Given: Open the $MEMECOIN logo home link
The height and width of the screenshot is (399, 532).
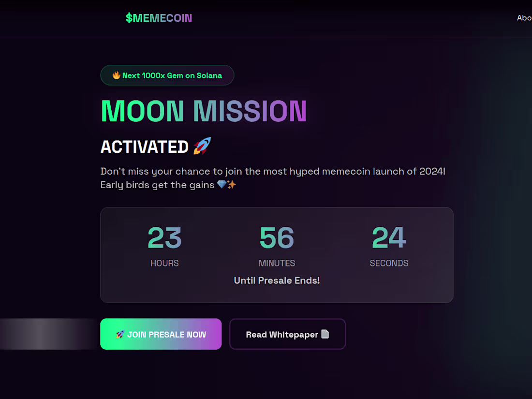Looking at the screenshot, I should pyautogui.click(x=159, y=18).
